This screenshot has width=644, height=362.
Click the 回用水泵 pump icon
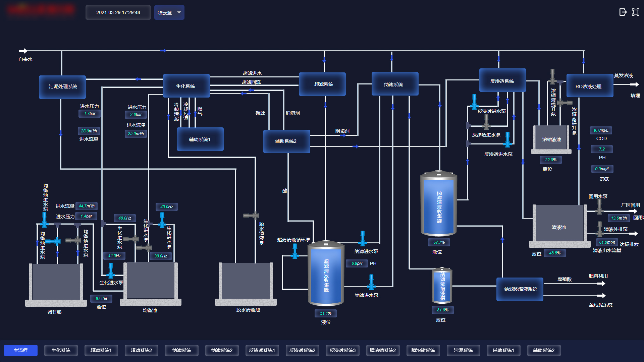599,207
